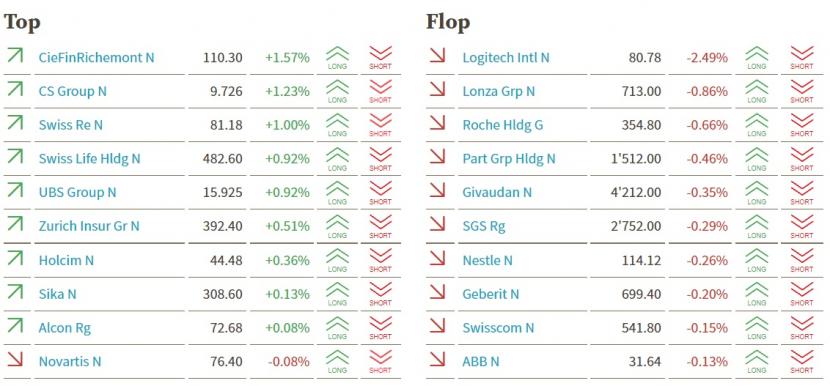830x386 pixels.
Task: Open the Sika N stock link
Action: pyautogui.click(x=57, y=294)
